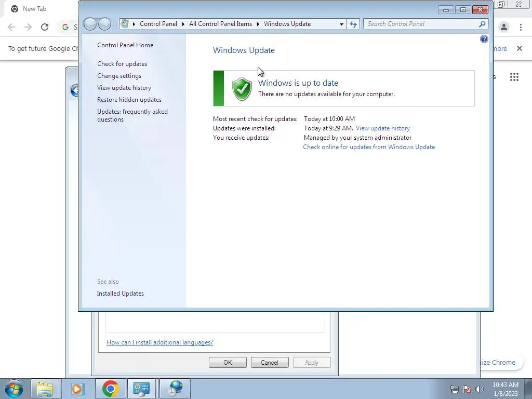Open Updates: frequently asked questions
The width and height of the screenshot is (532, 399).
tap(132, 115)
